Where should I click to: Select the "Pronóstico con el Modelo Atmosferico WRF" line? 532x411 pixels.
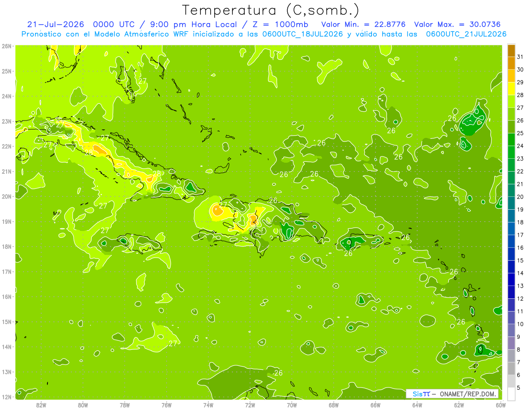(x=105, y=34)
